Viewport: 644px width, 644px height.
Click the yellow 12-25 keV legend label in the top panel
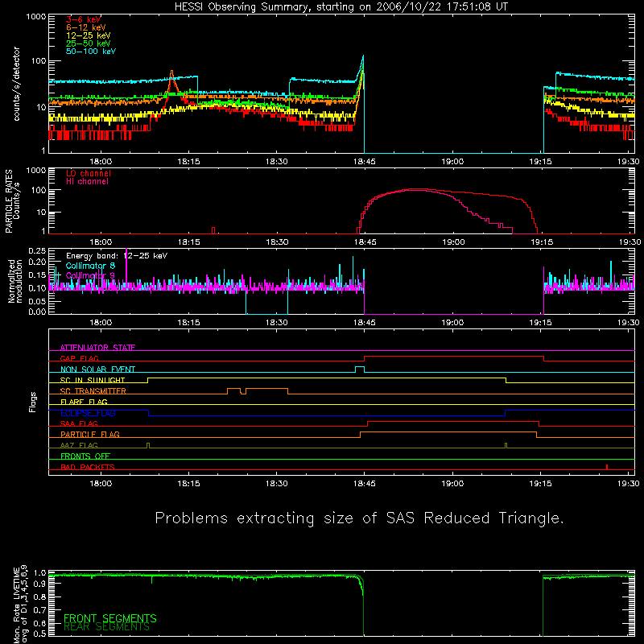pyautogui.click(x=89, y=35)
